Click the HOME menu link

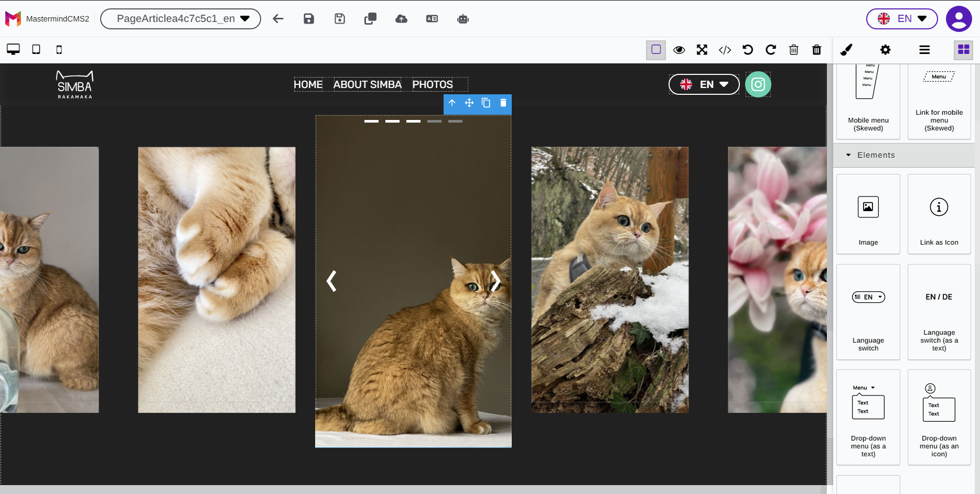coord(308,84)
